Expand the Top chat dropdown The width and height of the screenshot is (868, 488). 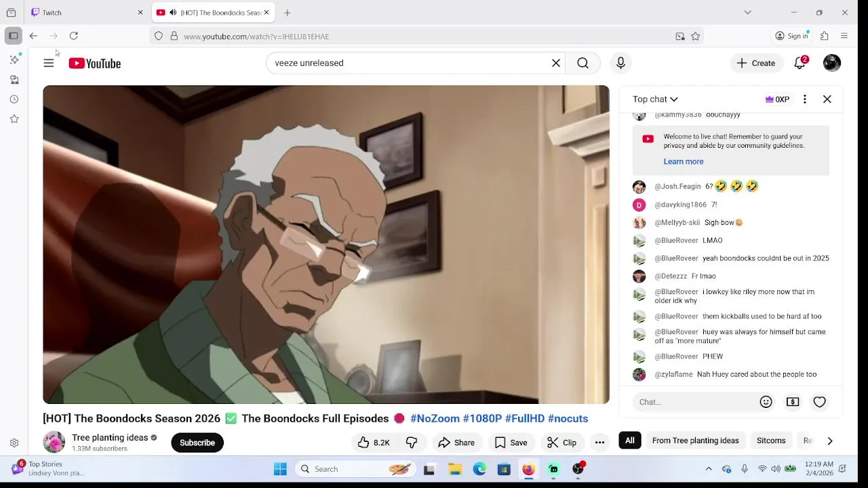point(655,99)
